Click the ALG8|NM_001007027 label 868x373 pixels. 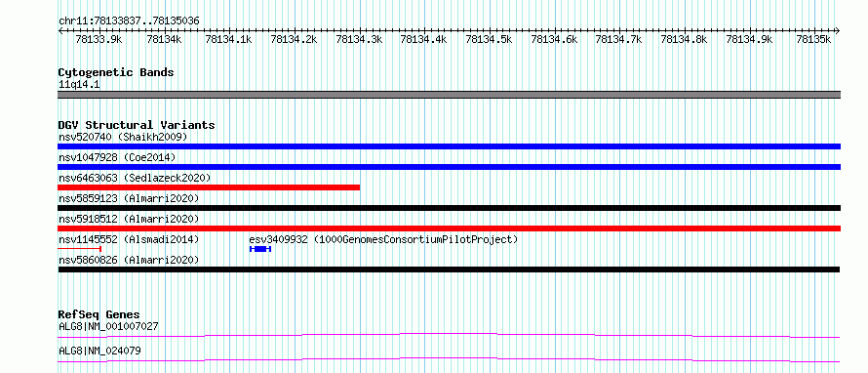[108, 326]
